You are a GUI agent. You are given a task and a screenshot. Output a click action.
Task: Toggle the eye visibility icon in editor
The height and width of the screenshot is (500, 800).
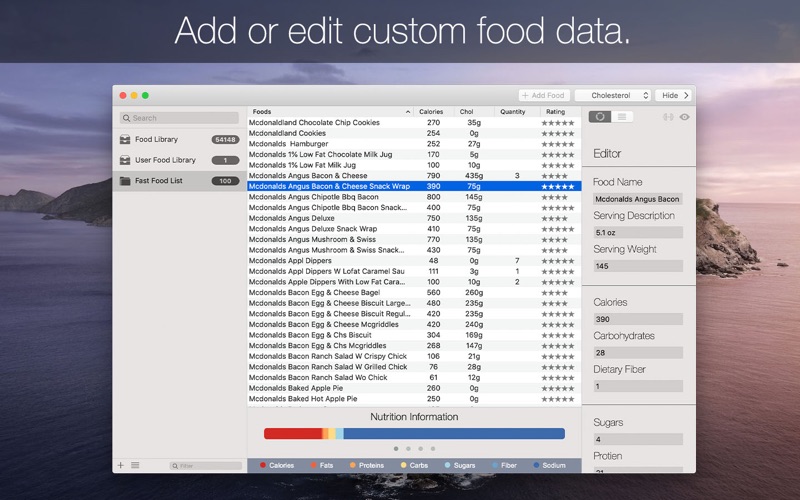[685, 117]
